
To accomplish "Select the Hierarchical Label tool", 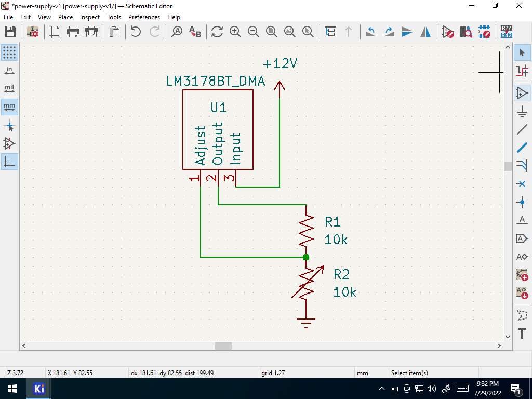I will (522, 257).
